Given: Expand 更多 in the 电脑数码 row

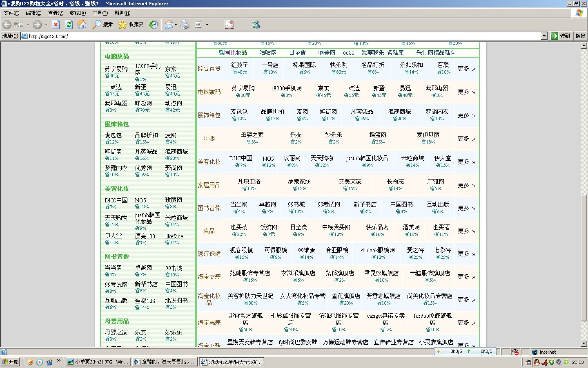Looking at the screenshot, I should pyautogui.click(x=466, y=92).
